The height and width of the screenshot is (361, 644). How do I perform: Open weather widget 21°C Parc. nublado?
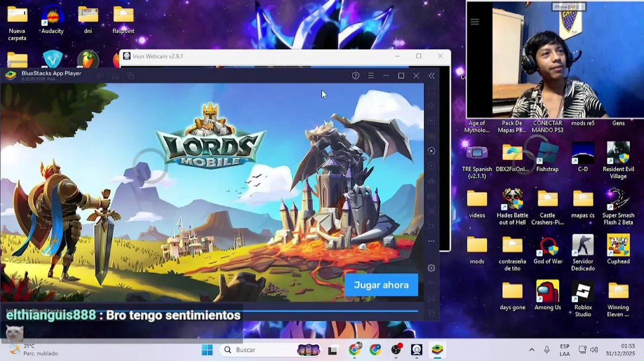[x=34, y=349]
